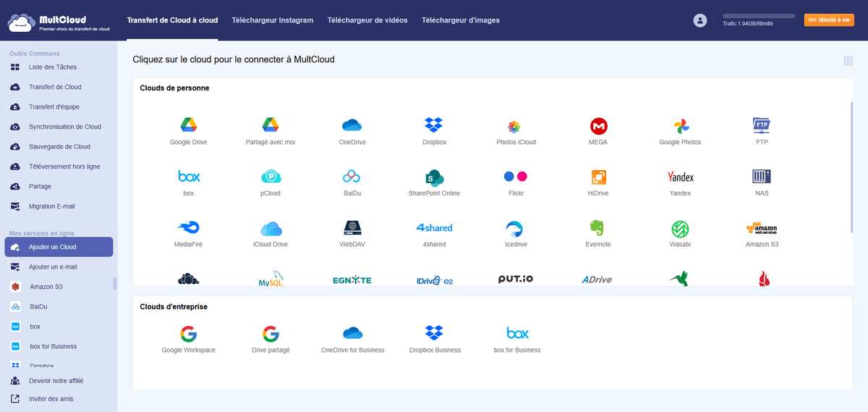Select the put.io logo

516,279
